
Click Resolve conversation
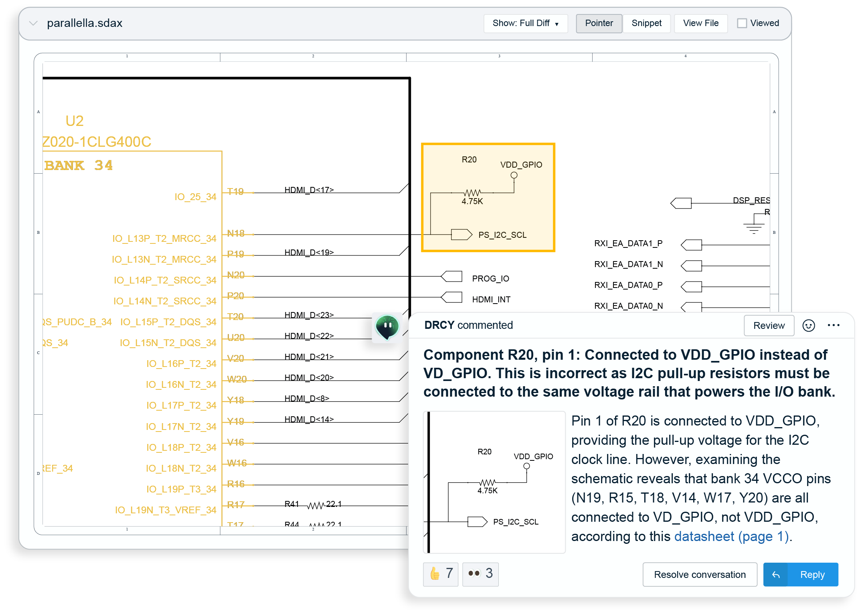(699, 574)
